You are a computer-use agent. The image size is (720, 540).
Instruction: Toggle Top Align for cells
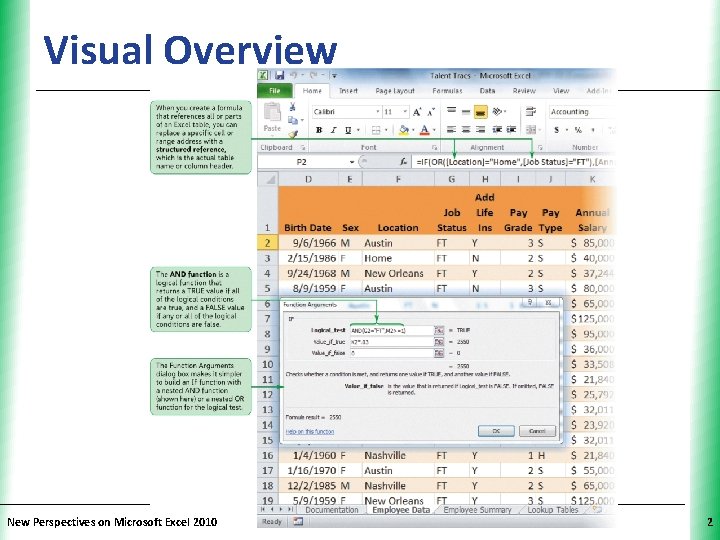pyautogui.click(x=451, y=112)
